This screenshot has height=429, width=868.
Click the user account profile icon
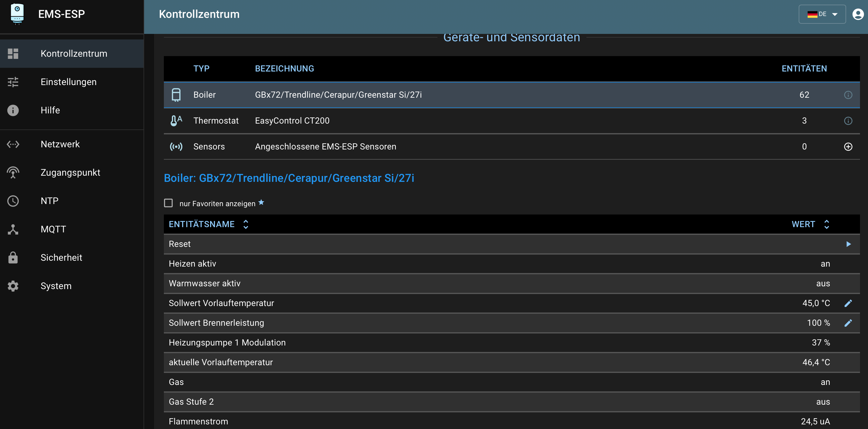tap(858, 14)
